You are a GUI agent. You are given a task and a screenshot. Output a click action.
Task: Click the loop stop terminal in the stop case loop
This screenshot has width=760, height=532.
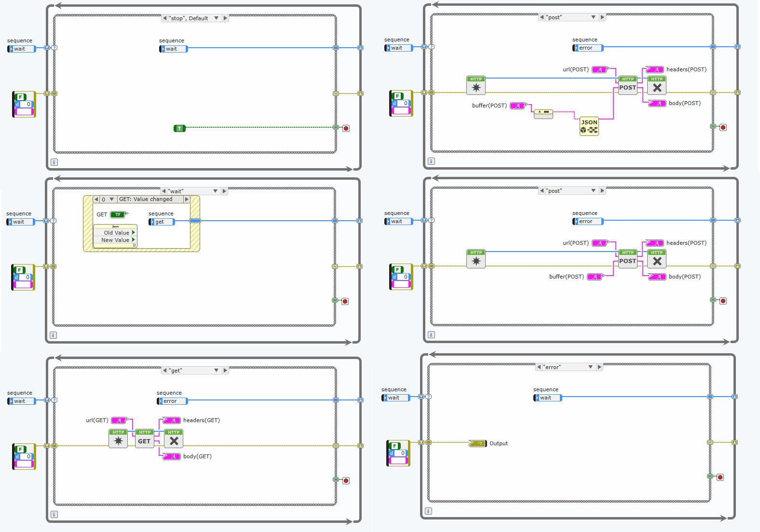coord(346,128)
